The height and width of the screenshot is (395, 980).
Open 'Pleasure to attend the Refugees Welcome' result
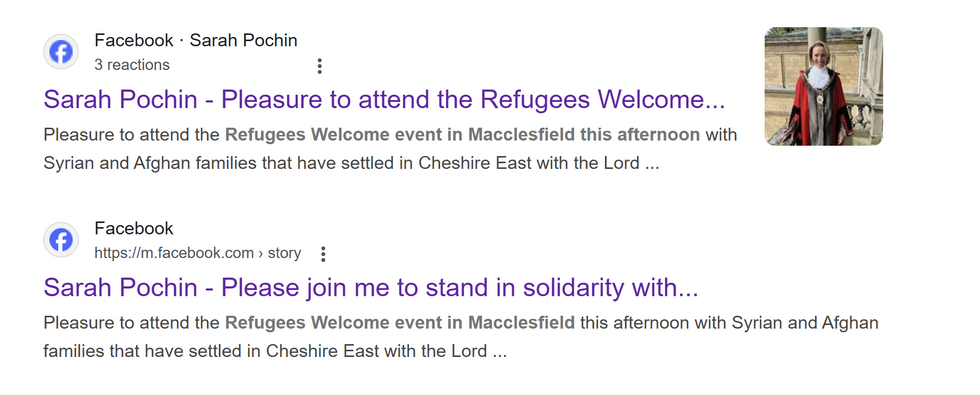point(384,100)
